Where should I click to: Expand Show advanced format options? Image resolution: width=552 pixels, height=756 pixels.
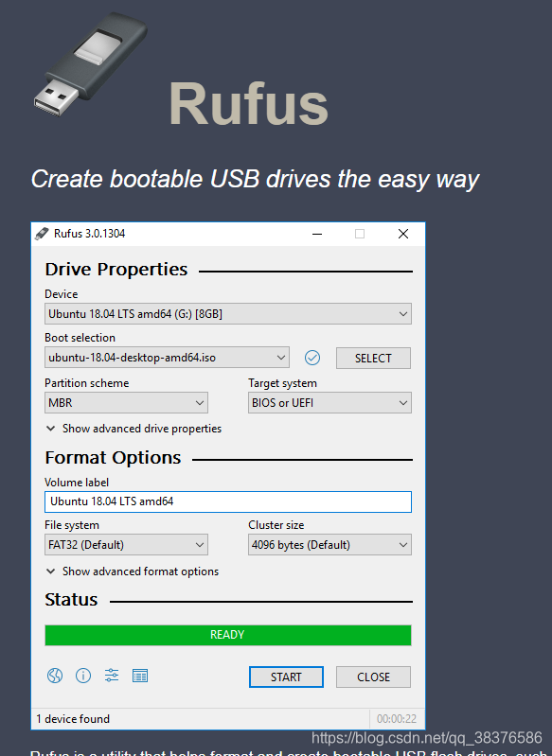(133, 571)
